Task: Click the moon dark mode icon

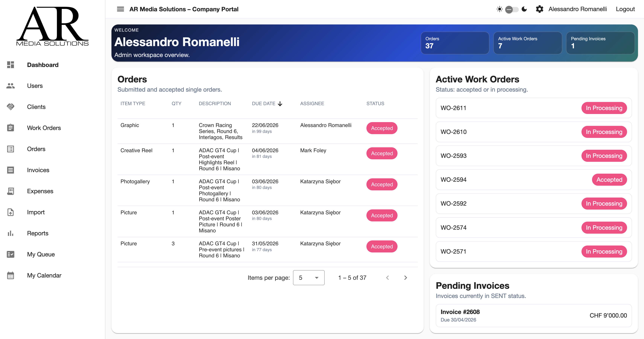Action: (x=524, y=9)
